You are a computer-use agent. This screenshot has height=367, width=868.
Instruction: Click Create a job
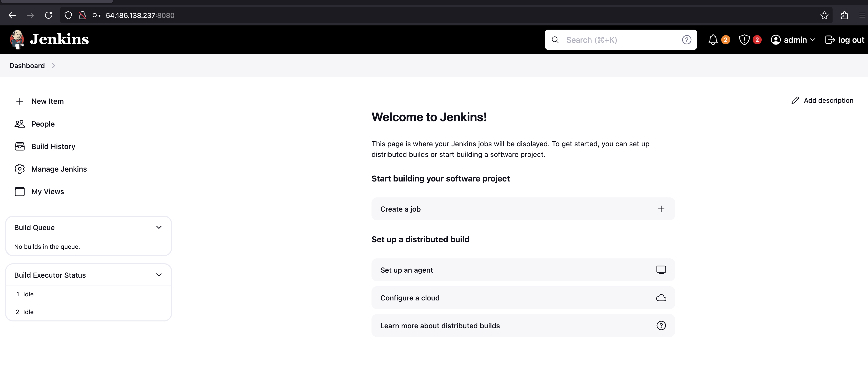coord(523,209)
